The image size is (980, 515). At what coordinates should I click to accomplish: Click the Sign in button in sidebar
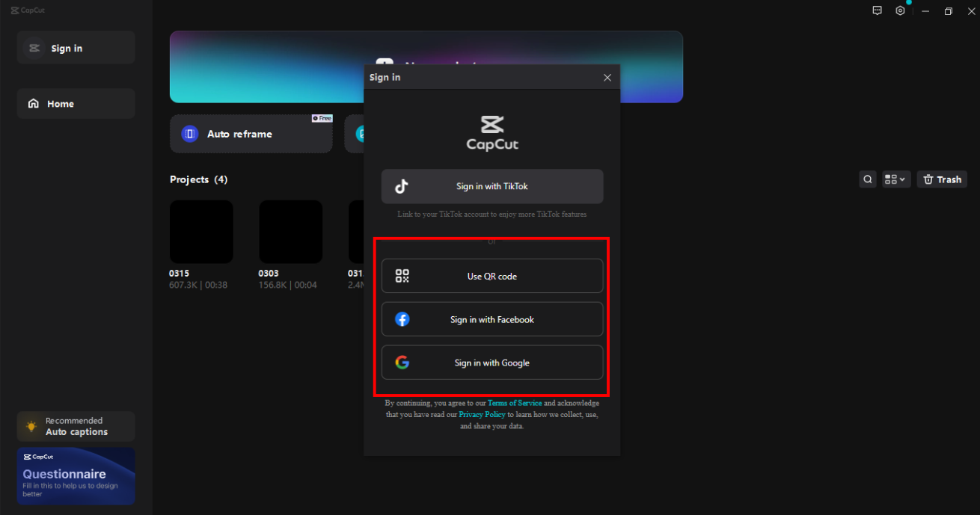tap(76, 48)
